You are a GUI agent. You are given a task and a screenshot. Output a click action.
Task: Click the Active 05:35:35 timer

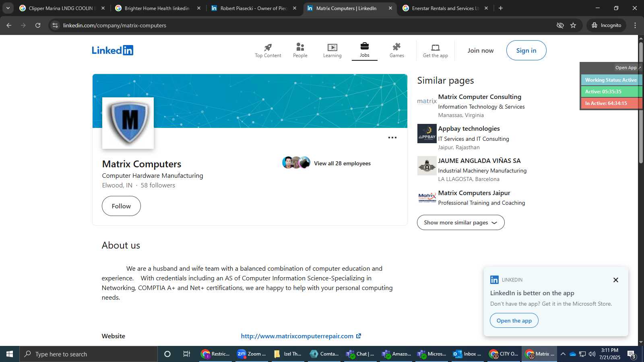coord(611,92)
